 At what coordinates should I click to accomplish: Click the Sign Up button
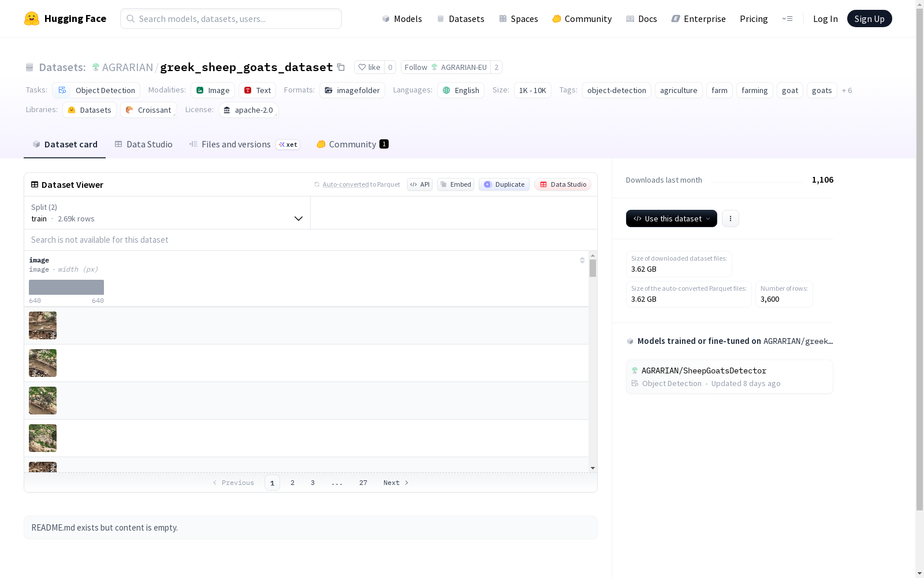[869, 18]
